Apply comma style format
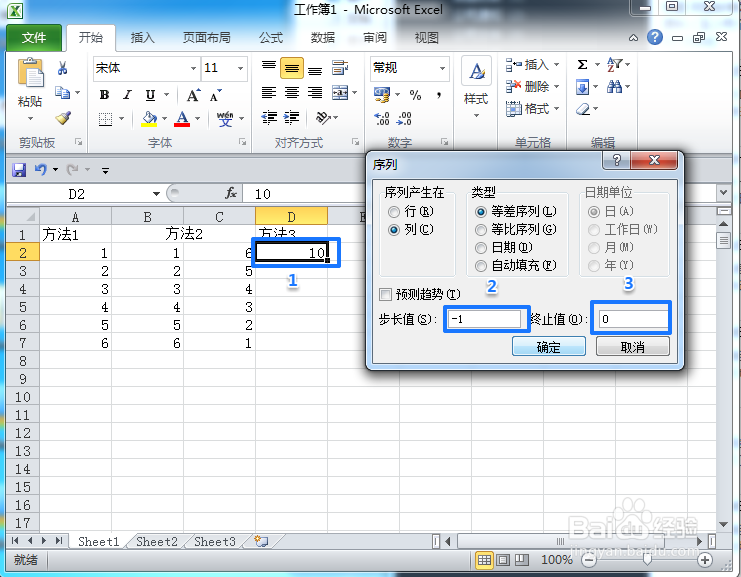 (439, 95)
